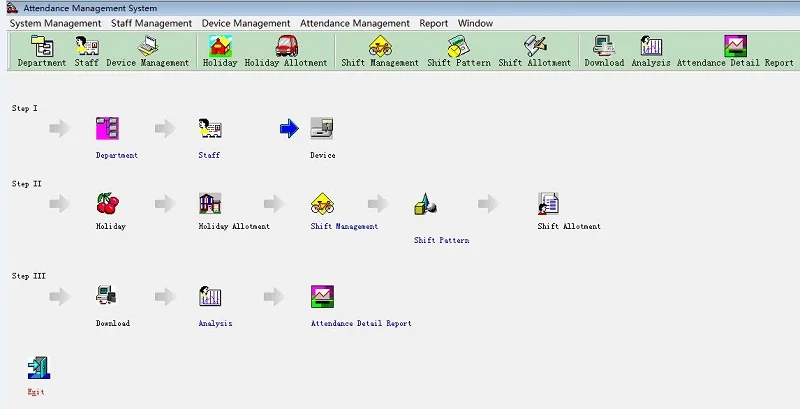Click the blue Department link in Step I
The image size is (800, 409).
(117, 155)
